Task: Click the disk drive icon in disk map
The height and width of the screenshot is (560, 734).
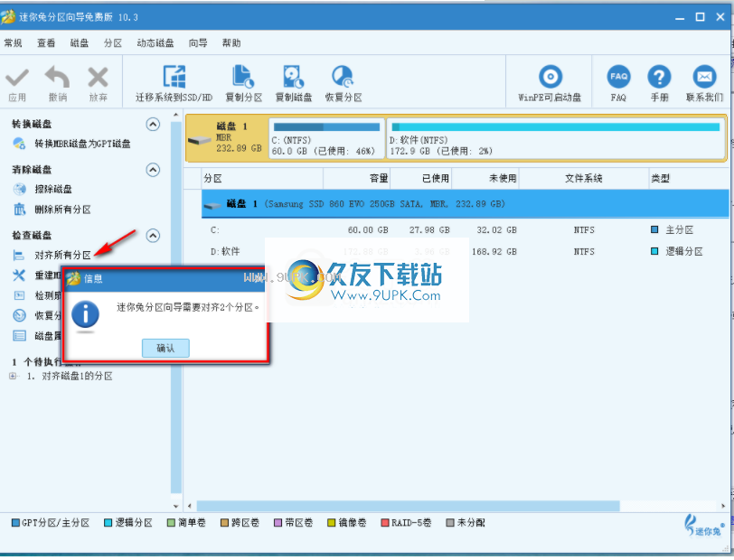Action: (x=200, y=139)
